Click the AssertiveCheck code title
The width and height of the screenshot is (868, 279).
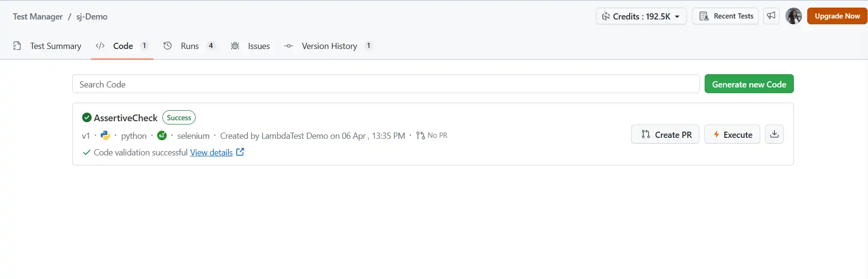click(125, 118)
